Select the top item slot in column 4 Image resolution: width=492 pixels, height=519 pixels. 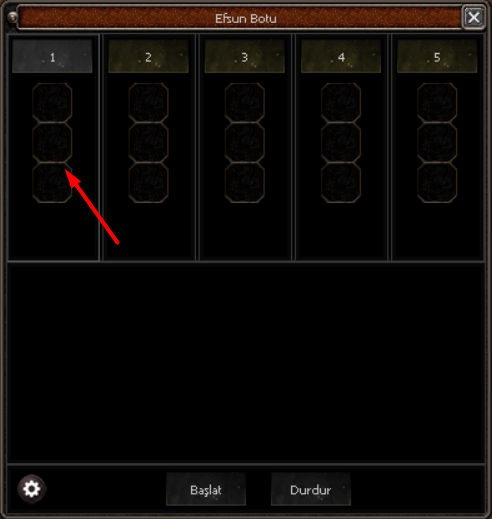coord(341,103)
